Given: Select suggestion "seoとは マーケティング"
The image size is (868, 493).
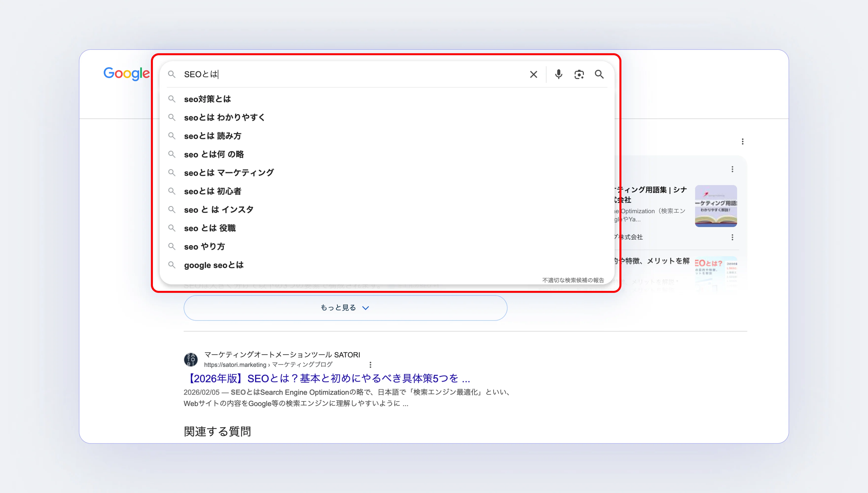Looking at the screenshot, I should pos(387,173).
